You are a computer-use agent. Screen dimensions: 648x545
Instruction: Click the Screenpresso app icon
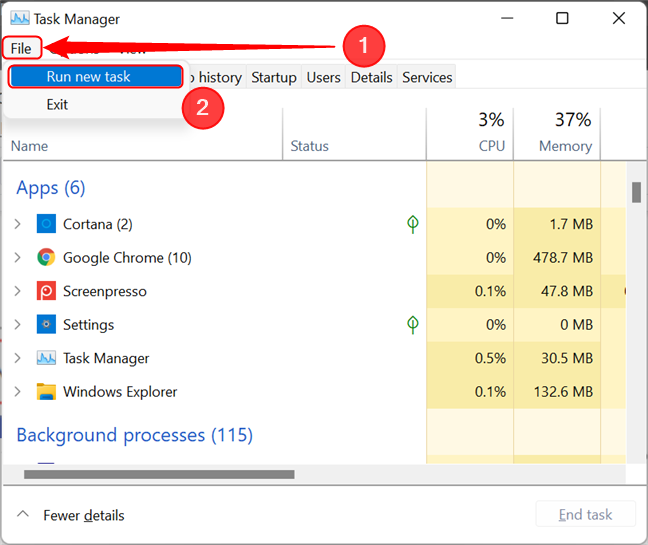pyautogui.click(x=46, y=291)
